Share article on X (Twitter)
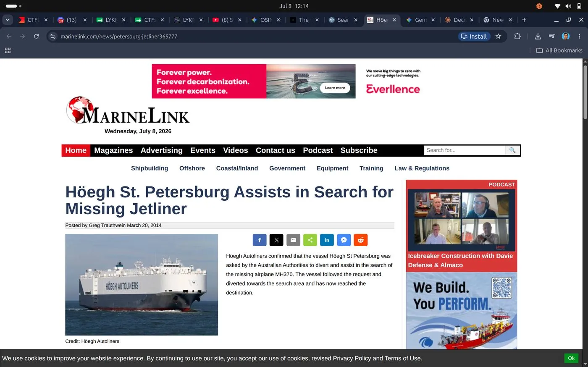588x367 pixels. (x=276, y=240)
